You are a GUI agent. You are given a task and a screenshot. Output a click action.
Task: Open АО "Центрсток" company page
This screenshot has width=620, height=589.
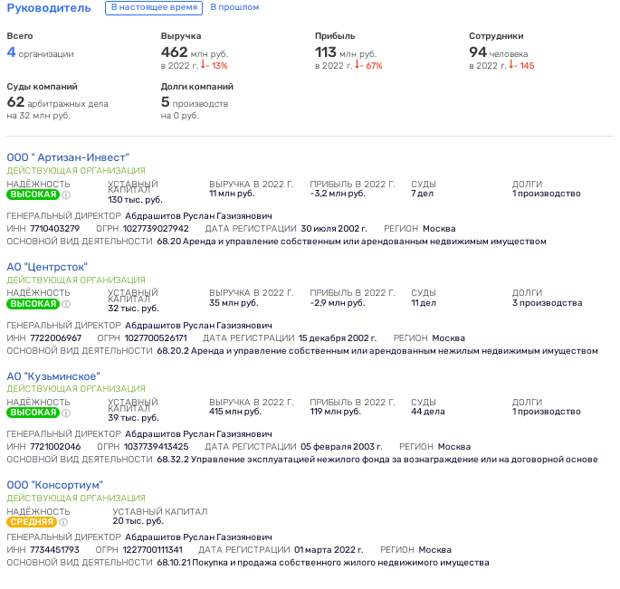click(x=47, y=266)
